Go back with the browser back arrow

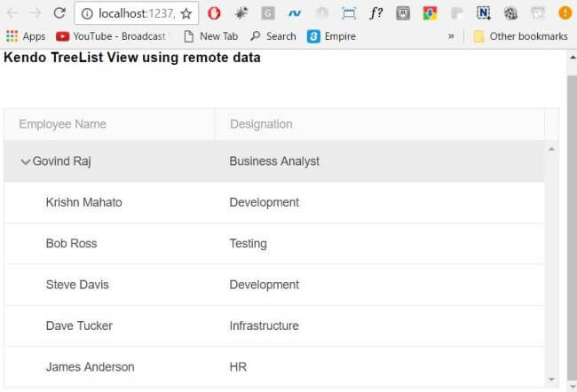click(x=12, y=13)
